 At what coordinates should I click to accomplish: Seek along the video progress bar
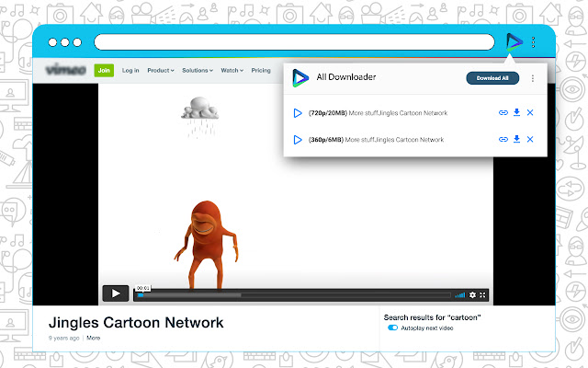pyautogui.click(x=294, y=295)
